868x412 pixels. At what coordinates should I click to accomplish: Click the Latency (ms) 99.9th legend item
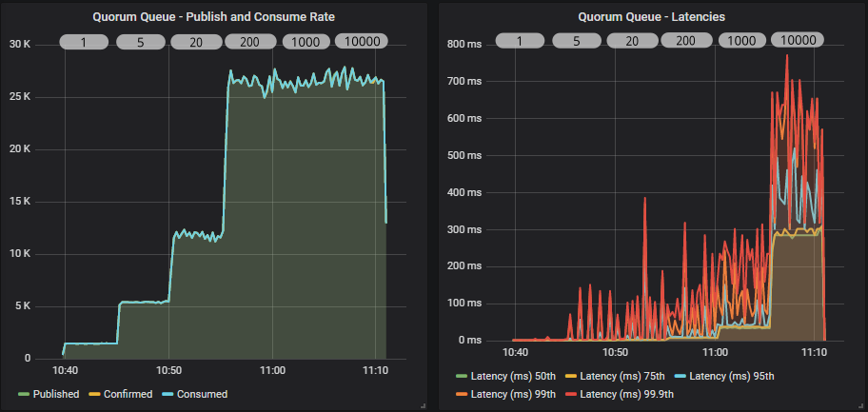point(622,394)
